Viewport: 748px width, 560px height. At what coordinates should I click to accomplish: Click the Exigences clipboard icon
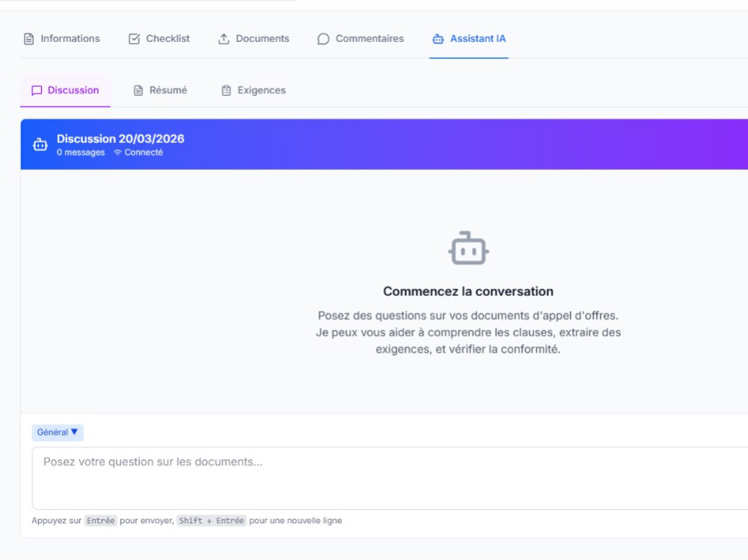coord(226,90)
